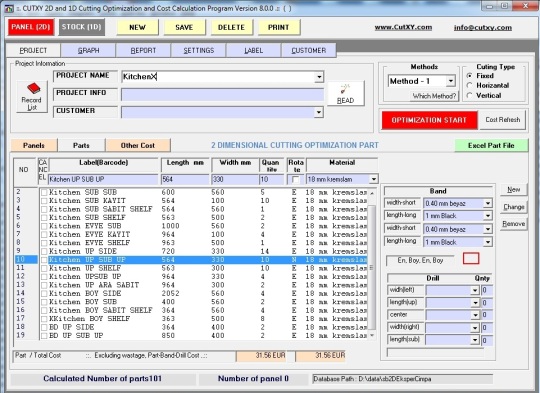Open the PROJECT tab

33,50
